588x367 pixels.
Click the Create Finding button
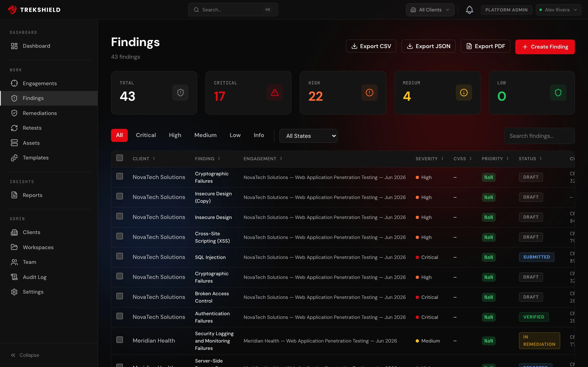click(545, 47)
